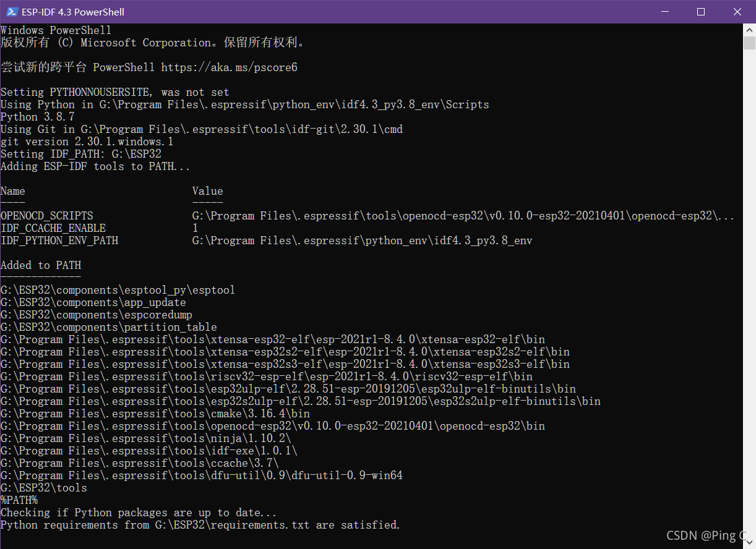Click the 'ESP-IDF 4.3 PowerShell' window title

[73, 12]
